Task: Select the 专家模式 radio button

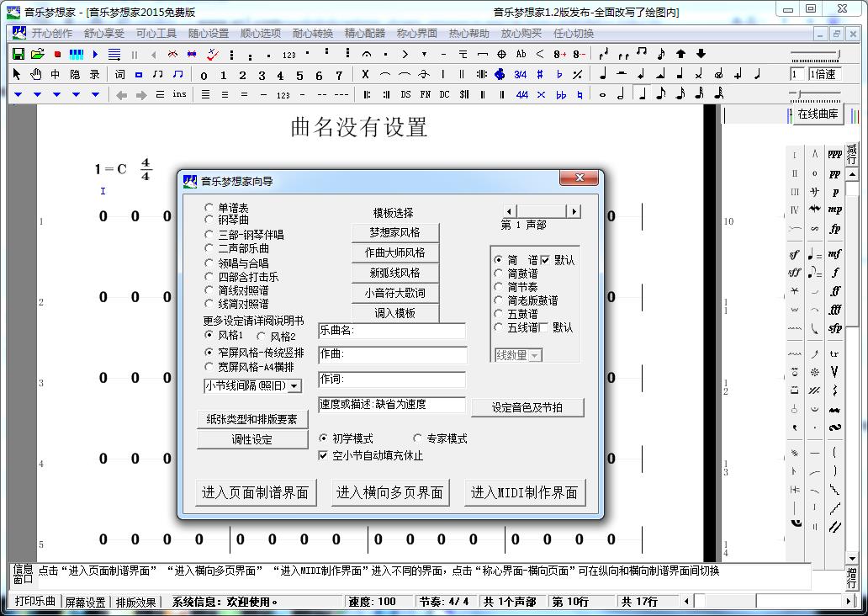Action: [419, 438]
